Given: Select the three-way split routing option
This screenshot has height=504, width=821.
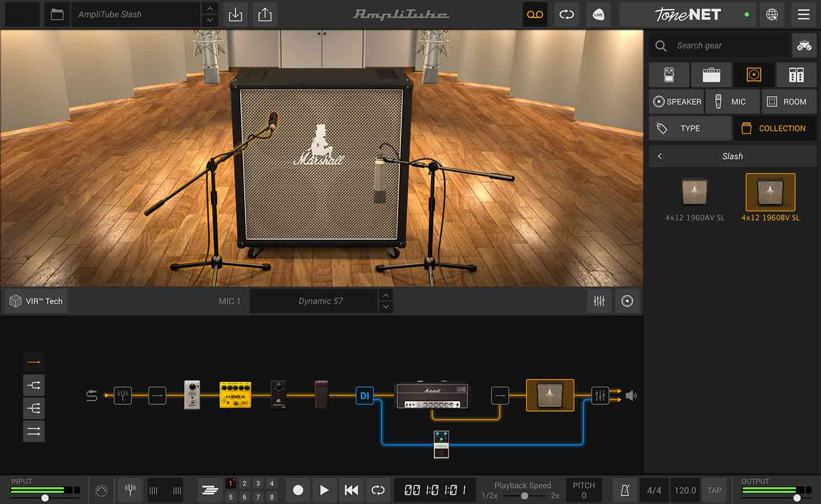Looking at the screenshot, I should click(x=34, y=408).
